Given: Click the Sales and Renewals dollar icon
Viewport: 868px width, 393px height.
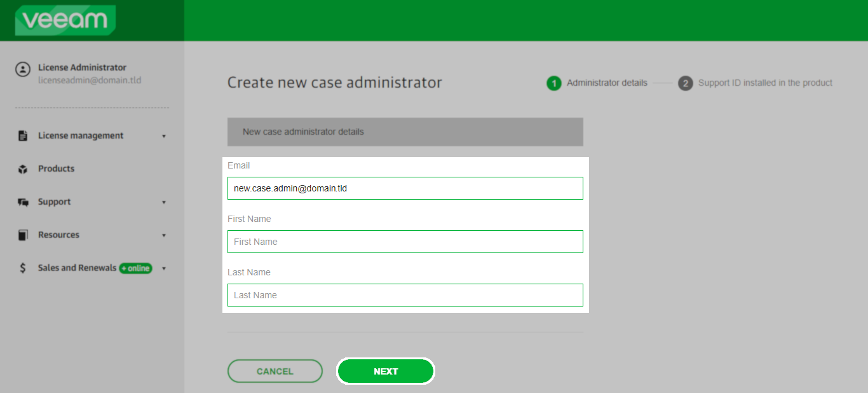Looking at the screenshot, I should tap(23, 268).
